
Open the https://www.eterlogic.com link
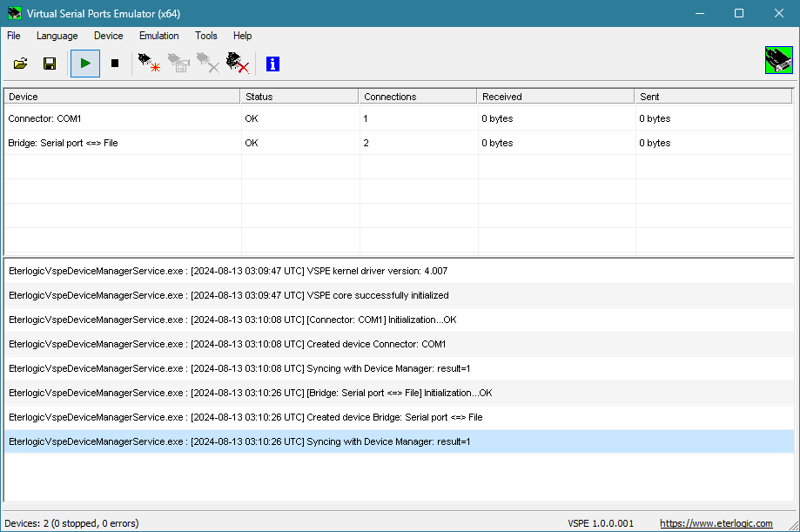[716, 523]
